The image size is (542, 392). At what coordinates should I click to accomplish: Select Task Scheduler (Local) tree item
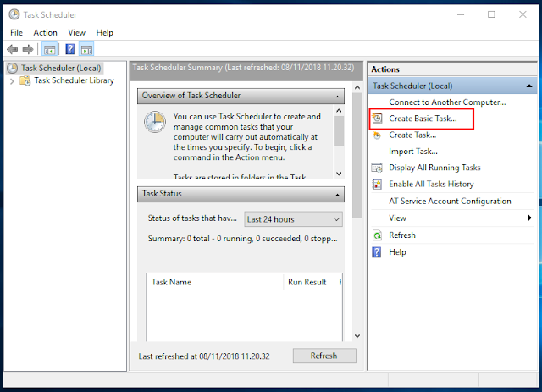[x=61, y=68]
